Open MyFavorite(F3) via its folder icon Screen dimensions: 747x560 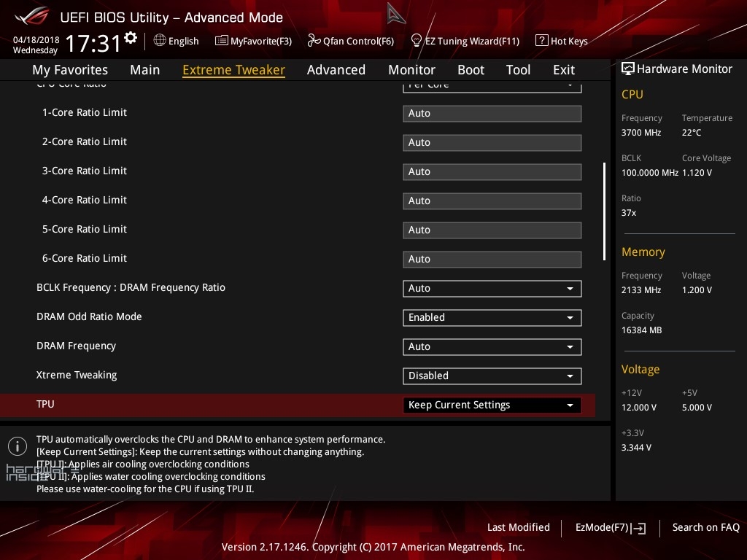[222, 41]
